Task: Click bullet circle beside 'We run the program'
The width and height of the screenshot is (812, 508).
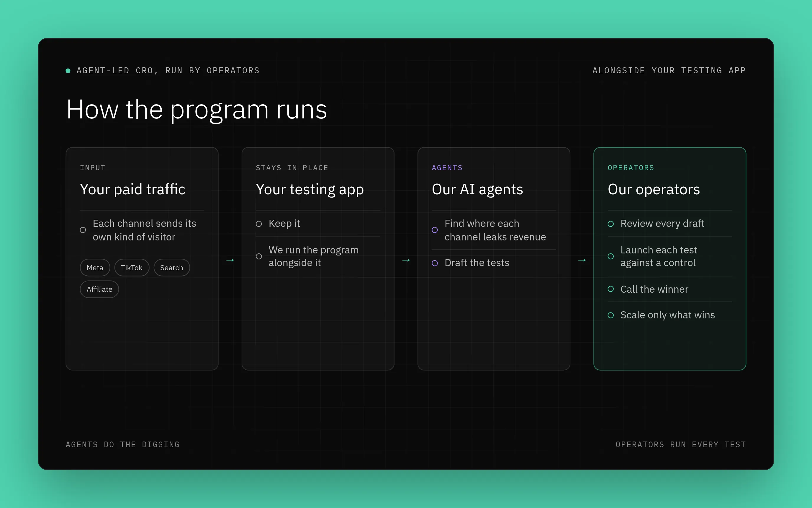Action: pyautogui.click(x=259, y=256)
